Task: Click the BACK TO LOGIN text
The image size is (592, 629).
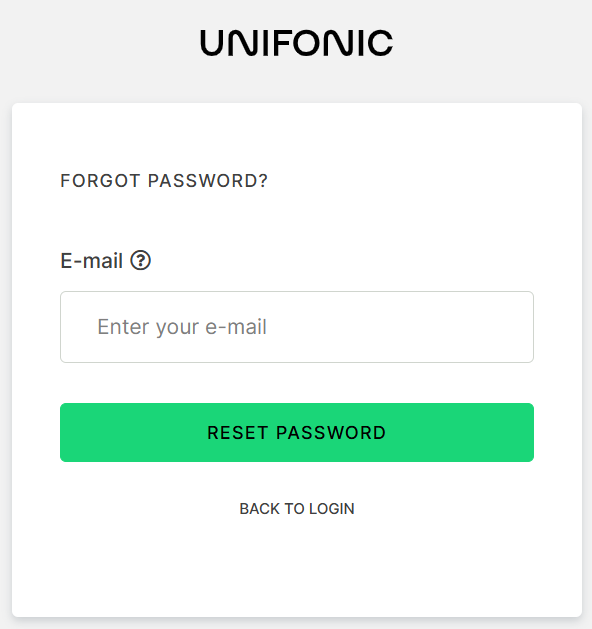Action: 297,509
